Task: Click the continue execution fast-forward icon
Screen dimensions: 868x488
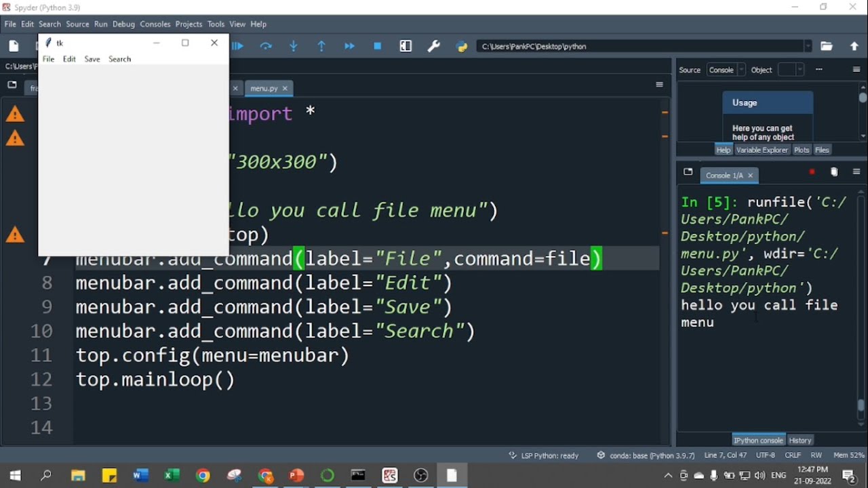Action: [x=349, y=46]
